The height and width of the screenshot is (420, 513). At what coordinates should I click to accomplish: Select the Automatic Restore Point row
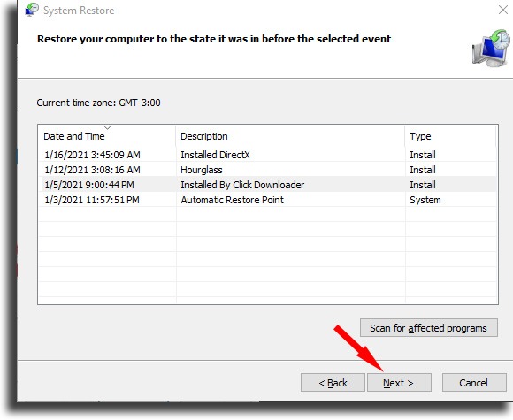click(267, 200)
